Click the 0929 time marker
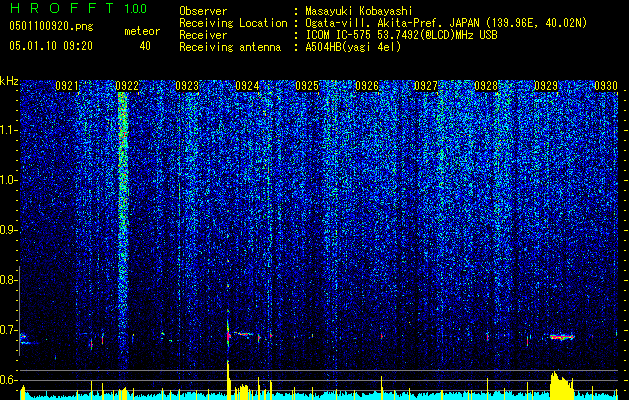The width and height of the screenshot is (629, 400). (x=546, y=86)
